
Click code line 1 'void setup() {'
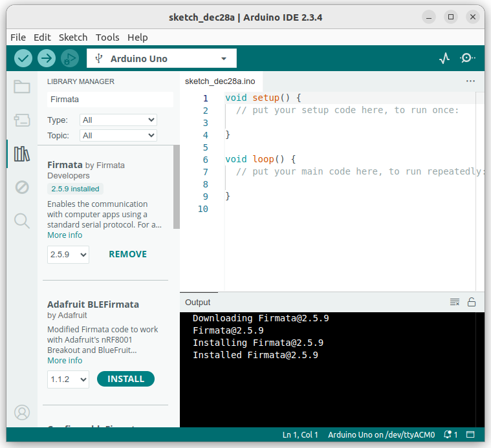point(263,98)
